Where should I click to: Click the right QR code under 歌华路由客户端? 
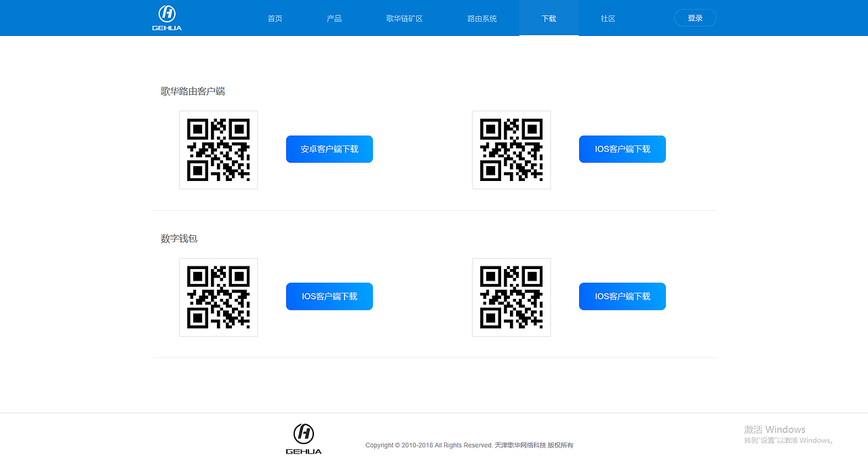[511, 150]
